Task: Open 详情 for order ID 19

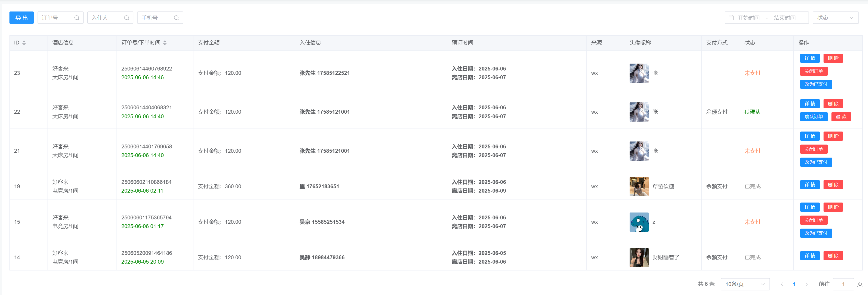Action: pyautogui.click(x=809, y=185)
